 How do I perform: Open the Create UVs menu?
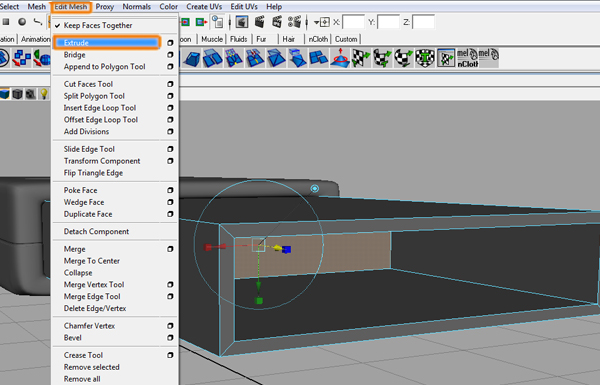point(204,7)
